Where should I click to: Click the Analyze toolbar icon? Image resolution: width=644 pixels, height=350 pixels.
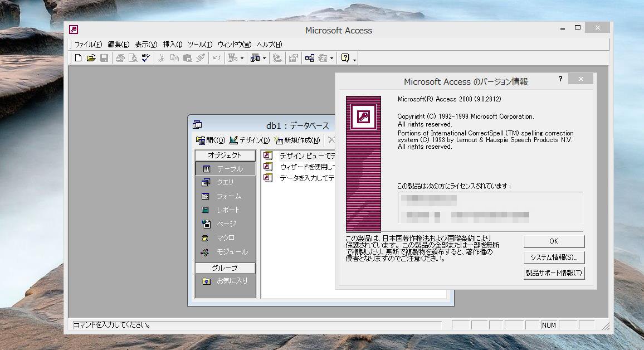(255, 58)
